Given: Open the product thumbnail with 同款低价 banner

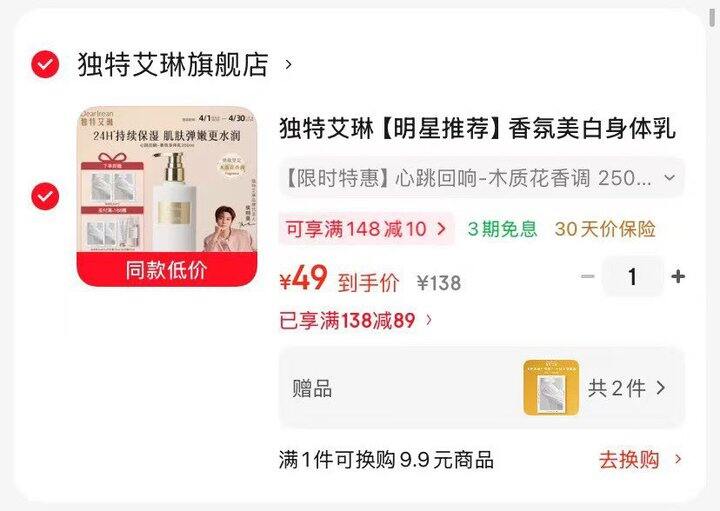Looking at the screenshot, I should click(167, 197).
